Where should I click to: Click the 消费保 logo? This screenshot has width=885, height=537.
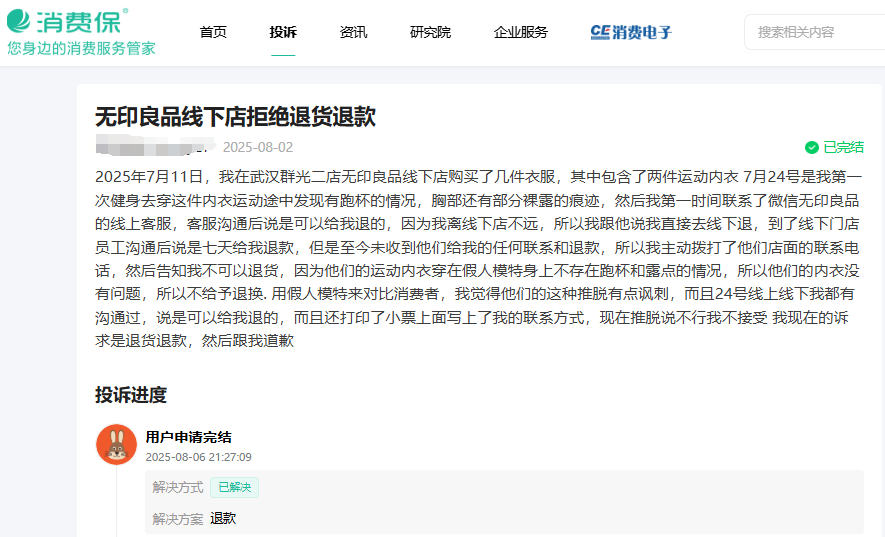(68, 21)
